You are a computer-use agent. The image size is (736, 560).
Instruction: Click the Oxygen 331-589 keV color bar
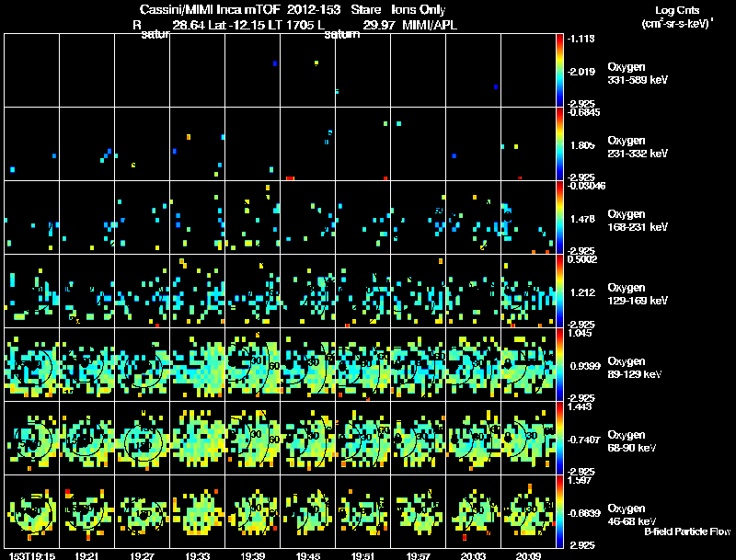pos(559,71)
